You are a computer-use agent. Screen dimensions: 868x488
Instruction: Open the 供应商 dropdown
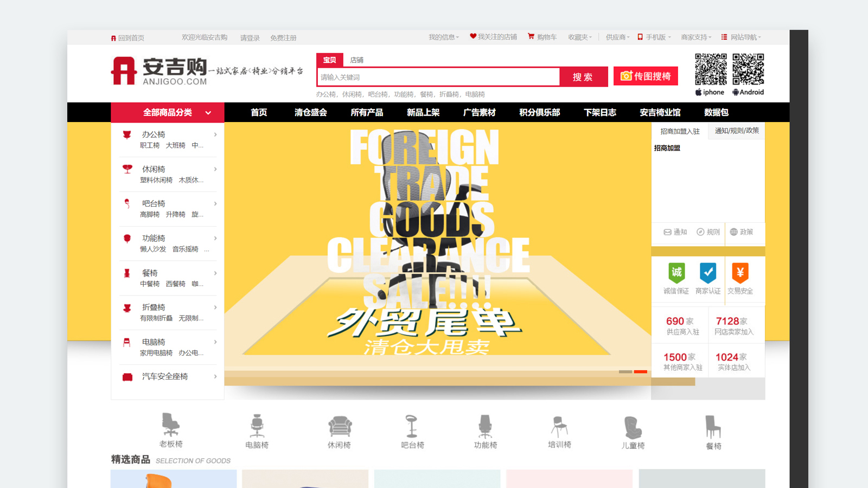618,37
